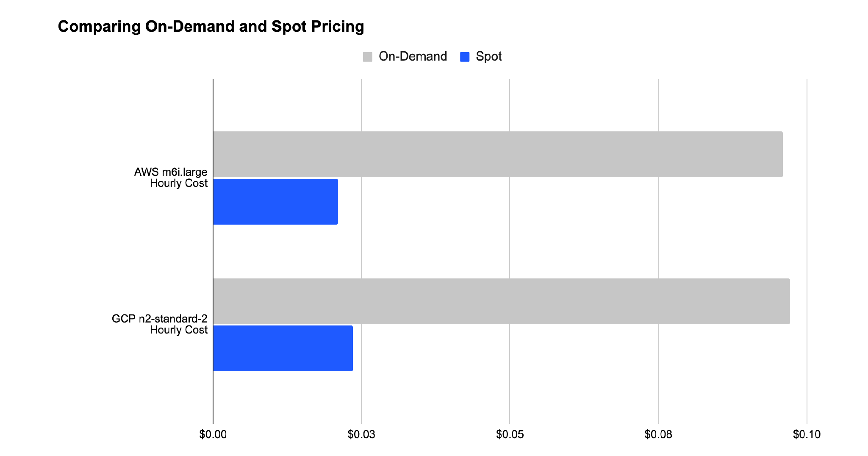The height and width of the screenshot is (456, 868).
Task: Click the blue Spot legend swatch
Action: (465, 57)
